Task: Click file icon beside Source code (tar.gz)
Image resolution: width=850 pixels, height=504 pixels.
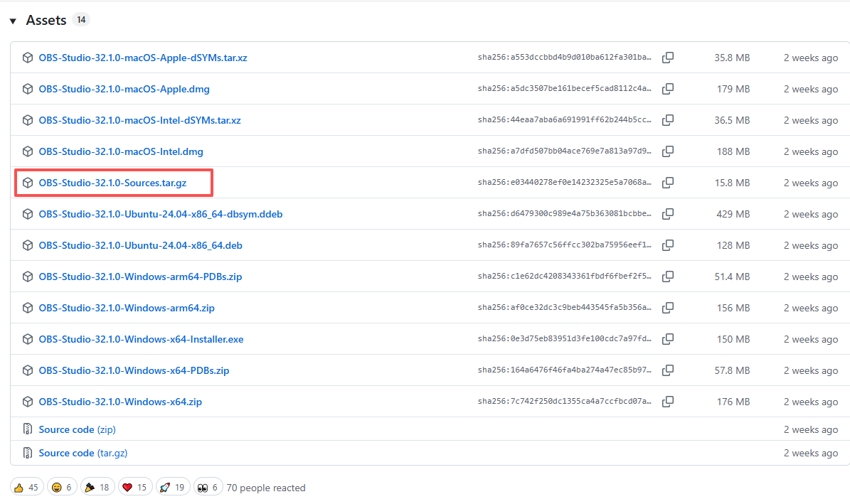Action: click(x=28, y=453)
